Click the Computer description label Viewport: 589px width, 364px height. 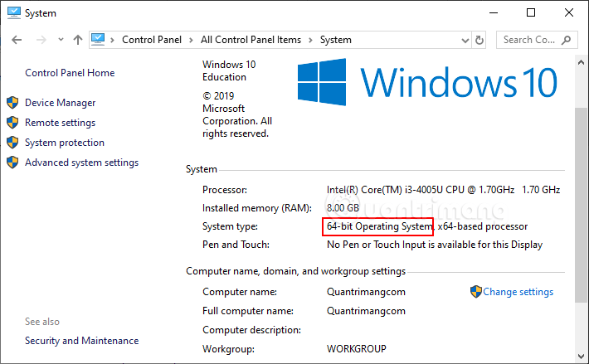tap(251, 330)
